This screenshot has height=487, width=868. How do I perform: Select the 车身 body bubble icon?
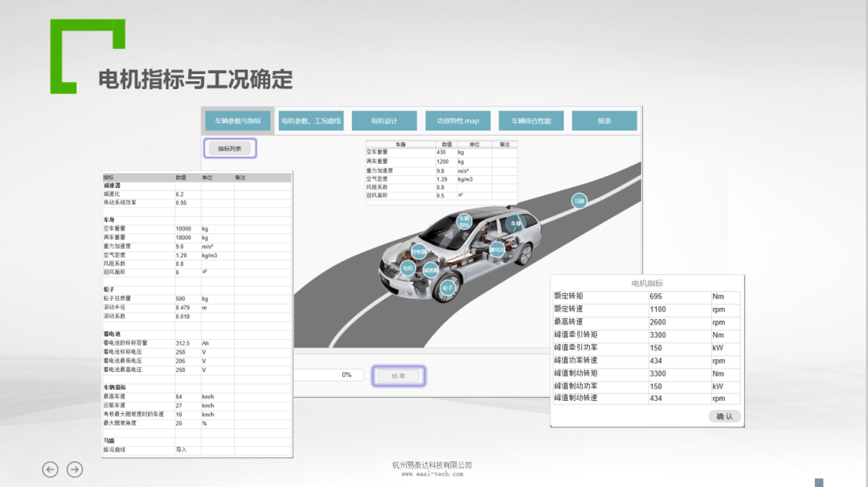coord(515,223)
